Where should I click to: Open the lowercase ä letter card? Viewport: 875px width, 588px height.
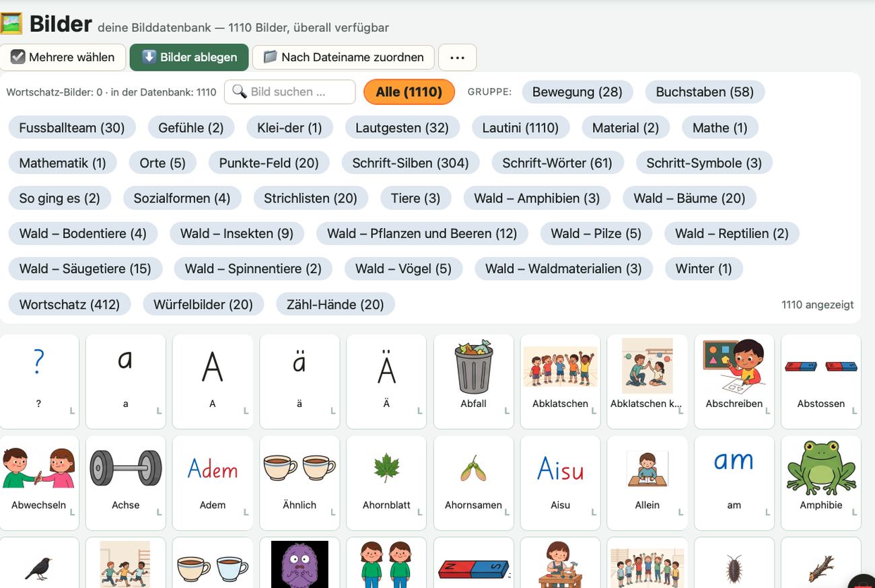pos(300,381)
